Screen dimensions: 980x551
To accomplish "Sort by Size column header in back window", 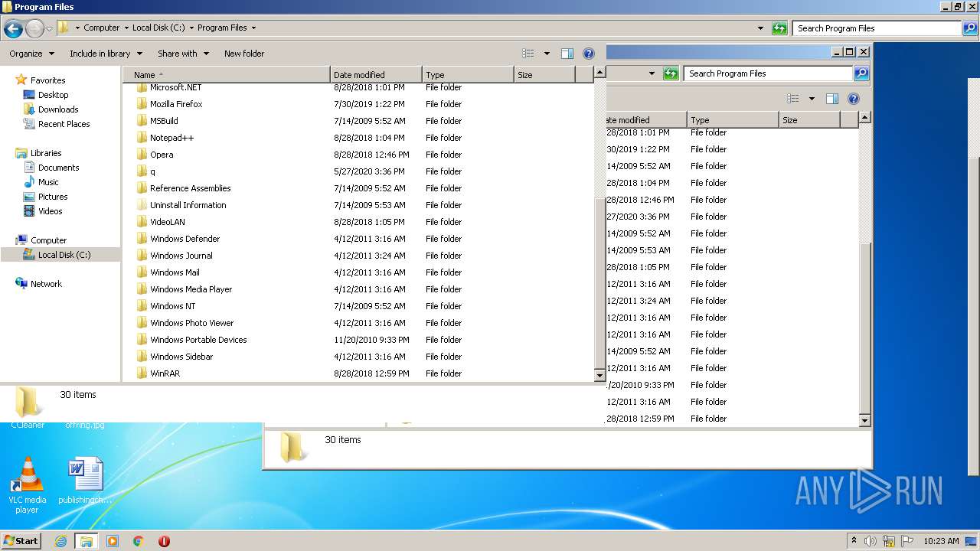I will pyautogui.click(x=809, y=120).
